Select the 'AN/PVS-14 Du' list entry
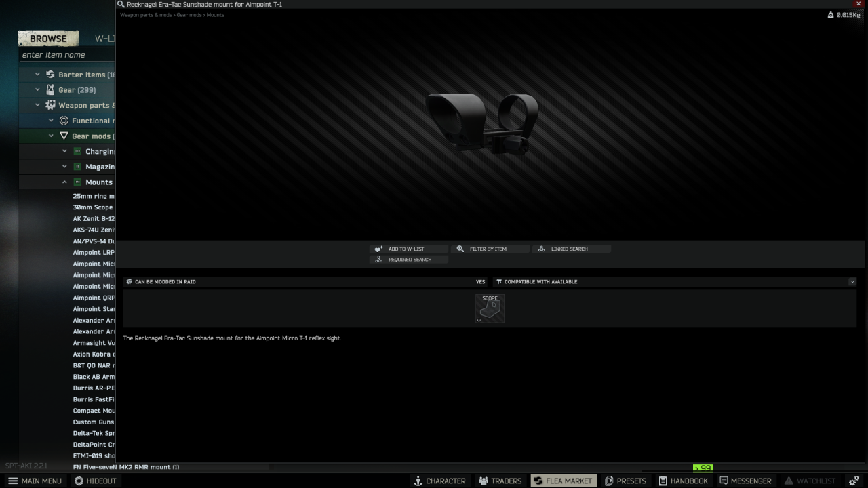Screen dimensions: 868x488 [x=94, y=241]
